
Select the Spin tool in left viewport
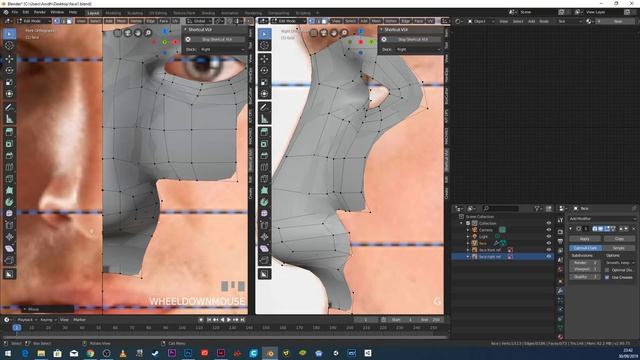coord(9,202)
